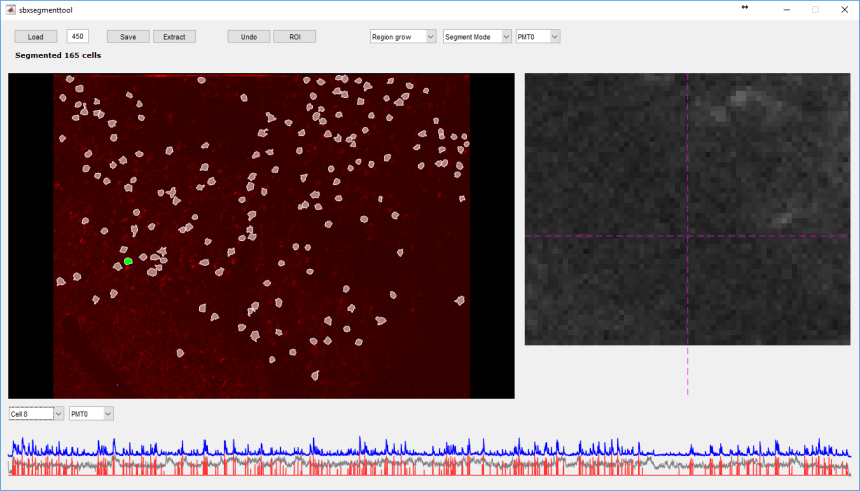Minimize the sbxsegmenttool window

[786, 9]
